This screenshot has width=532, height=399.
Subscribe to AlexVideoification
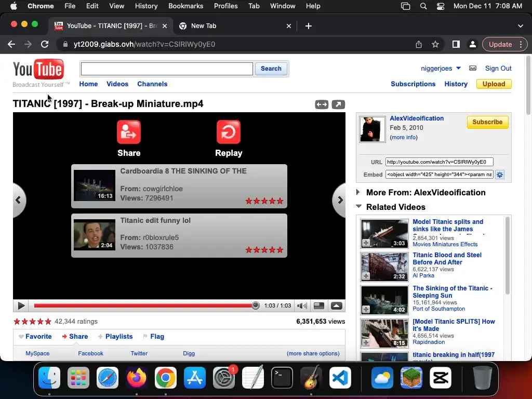tap(487, 122)
